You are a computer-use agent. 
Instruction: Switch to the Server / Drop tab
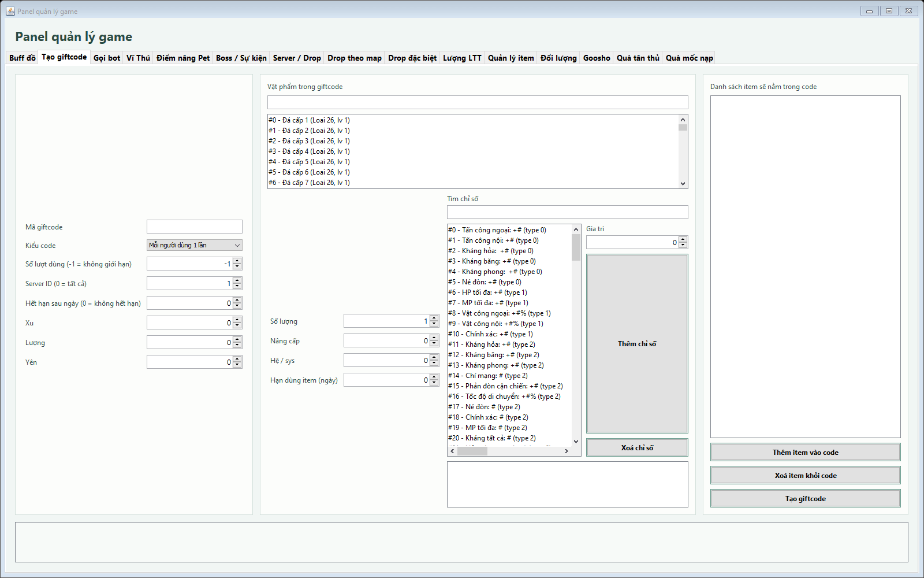pyautogui.click(x=297, y=58)
